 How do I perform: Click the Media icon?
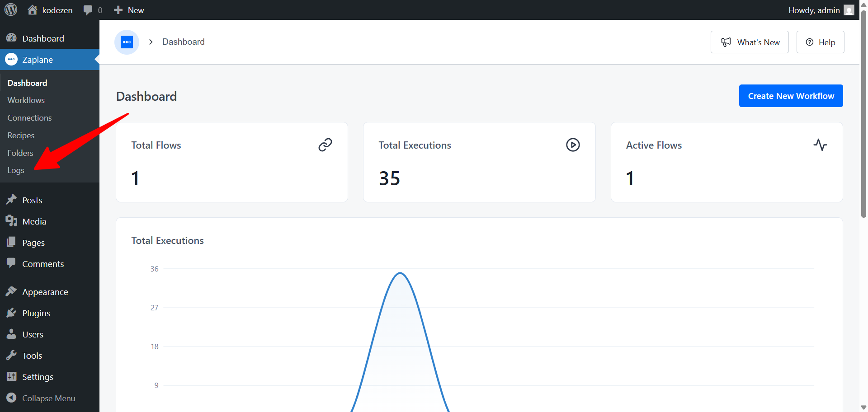11,221
